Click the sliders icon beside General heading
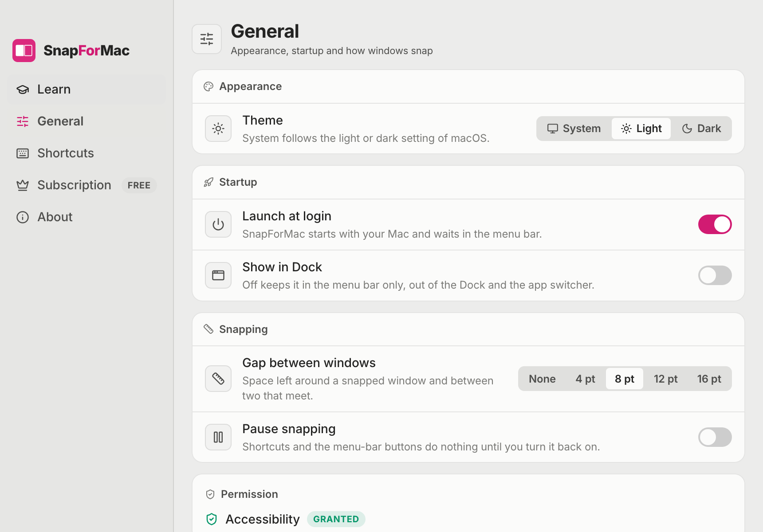This screenshot has width=763, height=532. tap(207, 39)
